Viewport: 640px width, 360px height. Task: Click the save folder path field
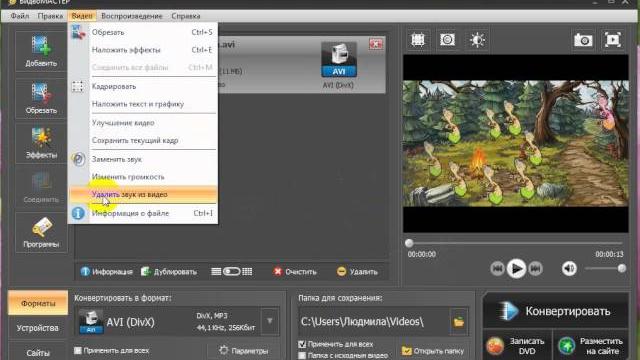374,322
